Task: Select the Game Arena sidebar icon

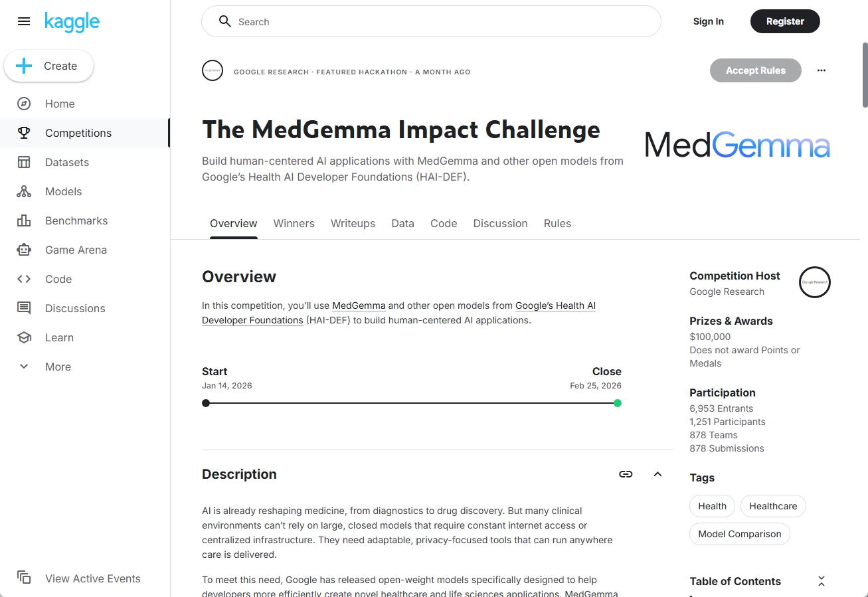Action: pyautogui.click(x=24, y=250)
